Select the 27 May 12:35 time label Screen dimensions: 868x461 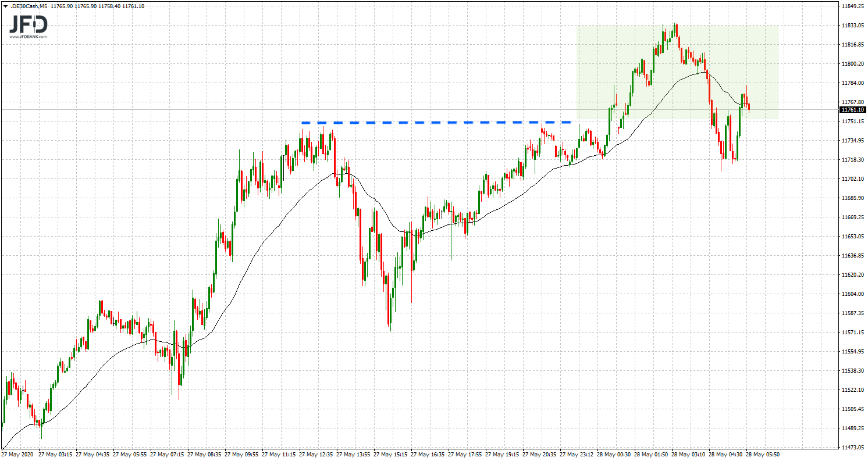point(317,454)
